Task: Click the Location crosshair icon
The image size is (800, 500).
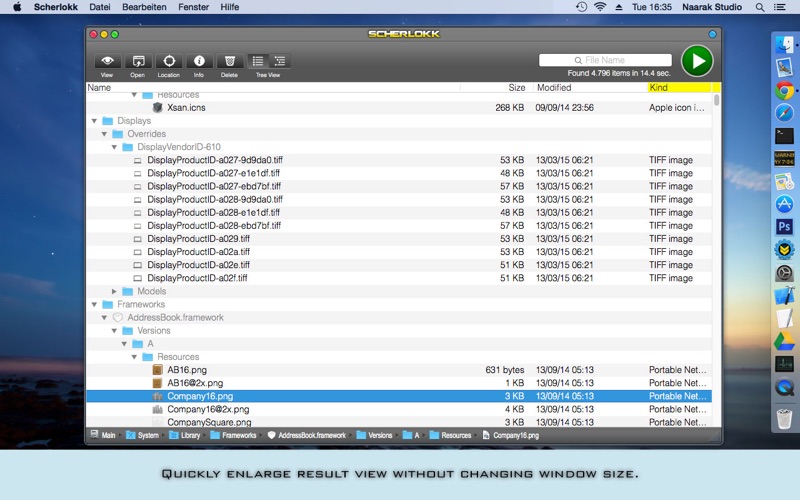Action: click(x=168, y=61)
